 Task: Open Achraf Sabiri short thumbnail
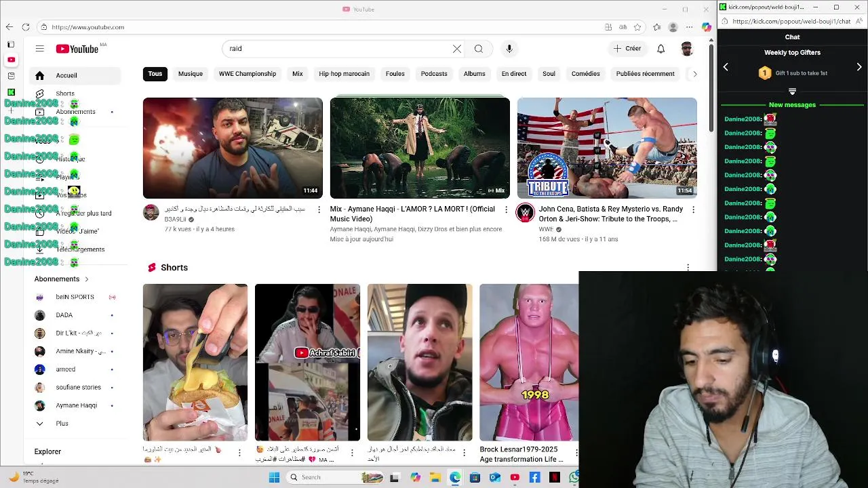click(307, 363)
